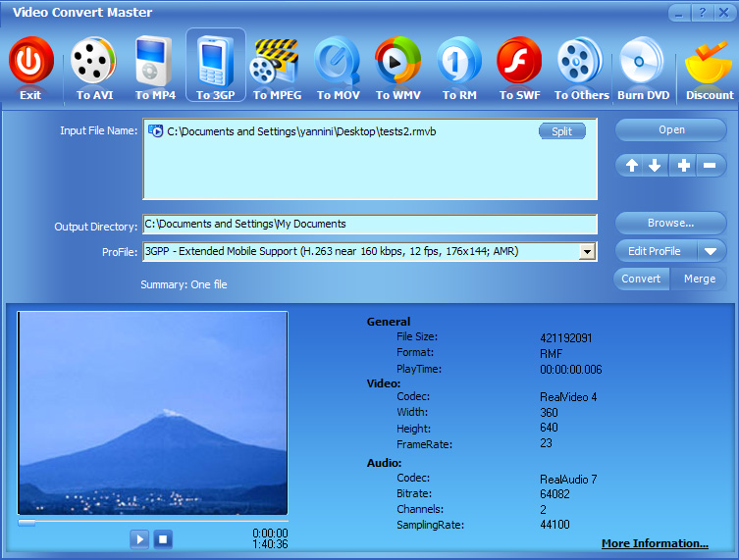Open the To Others reel icon
739x560 pixels.
(x=580, y=60)
